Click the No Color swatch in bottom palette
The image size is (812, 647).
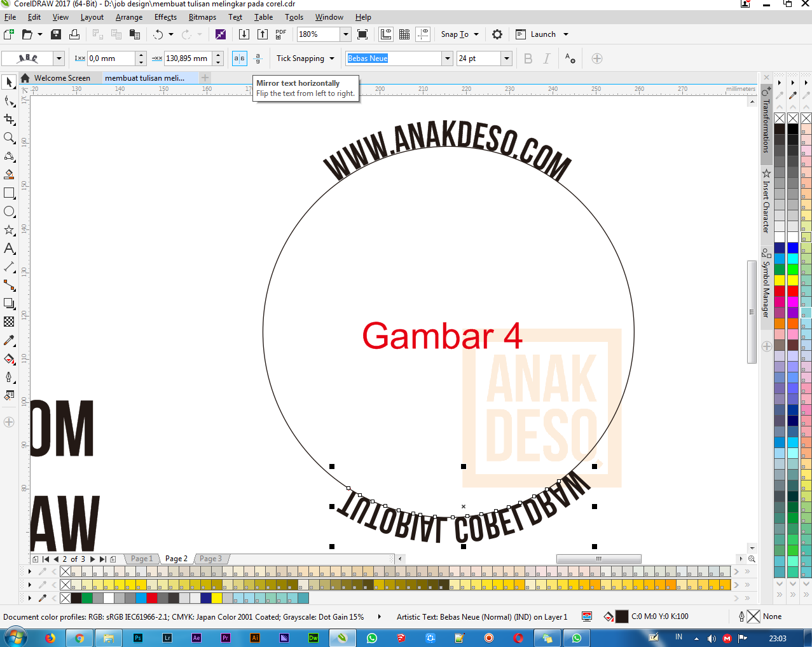tap(65, 598)
